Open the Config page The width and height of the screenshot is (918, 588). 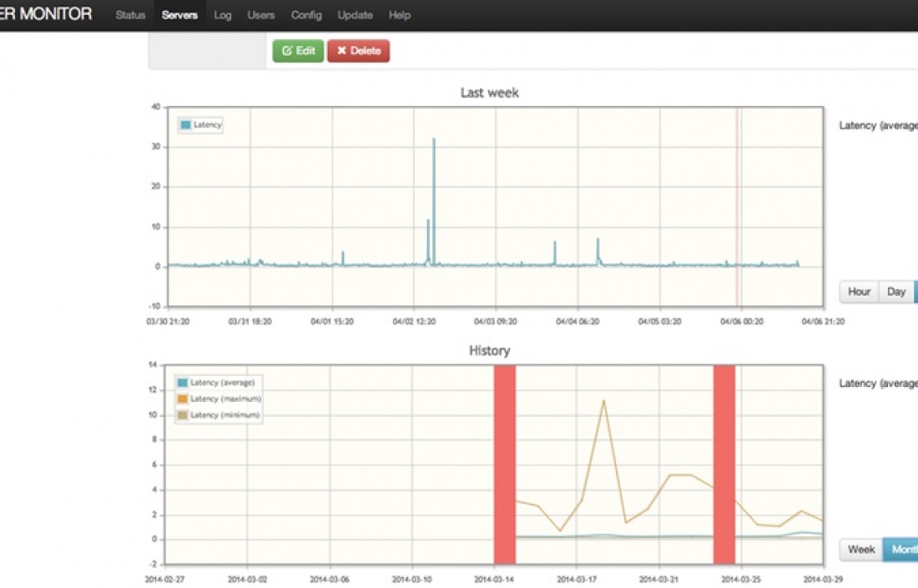pos(306,15)
